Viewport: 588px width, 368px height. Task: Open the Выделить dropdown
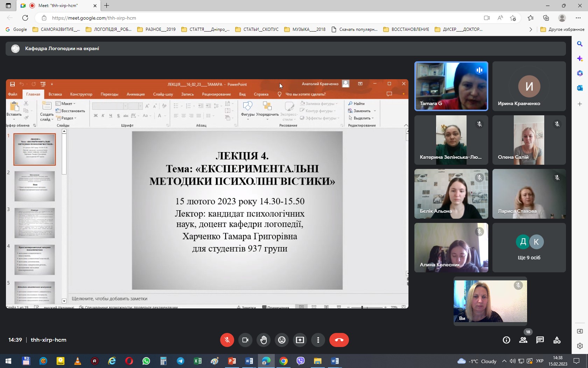click(x=361, y=118)
